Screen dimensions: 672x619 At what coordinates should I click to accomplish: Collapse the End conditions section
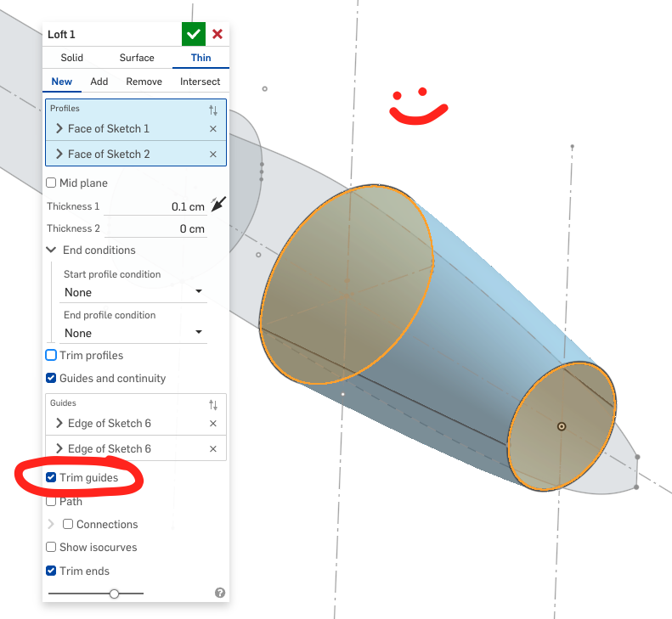coord(51,250)
